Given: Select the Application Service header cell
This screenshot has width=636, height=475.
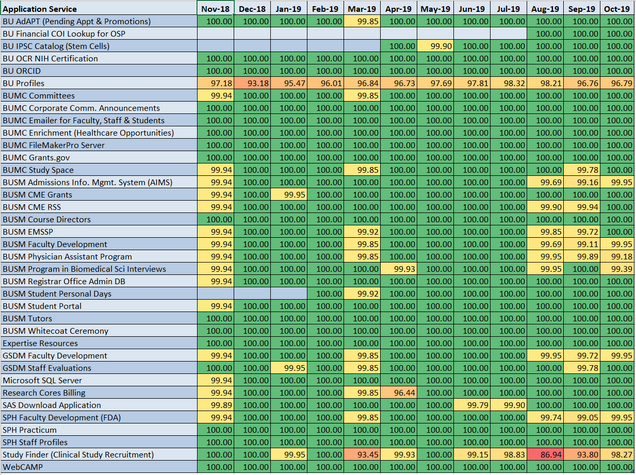Looking at the screenshot, I should click(x=99, y=9).
